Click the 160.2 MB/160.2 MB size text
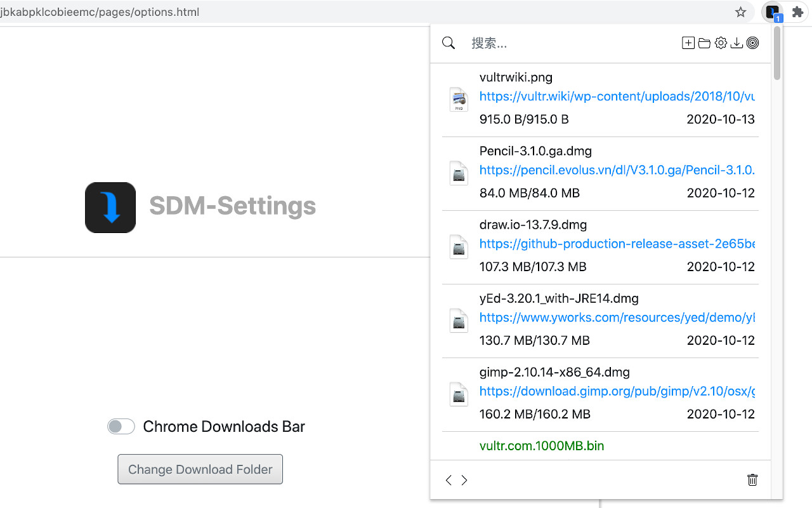This screenshot has height=508, width=812. (535, 414)
